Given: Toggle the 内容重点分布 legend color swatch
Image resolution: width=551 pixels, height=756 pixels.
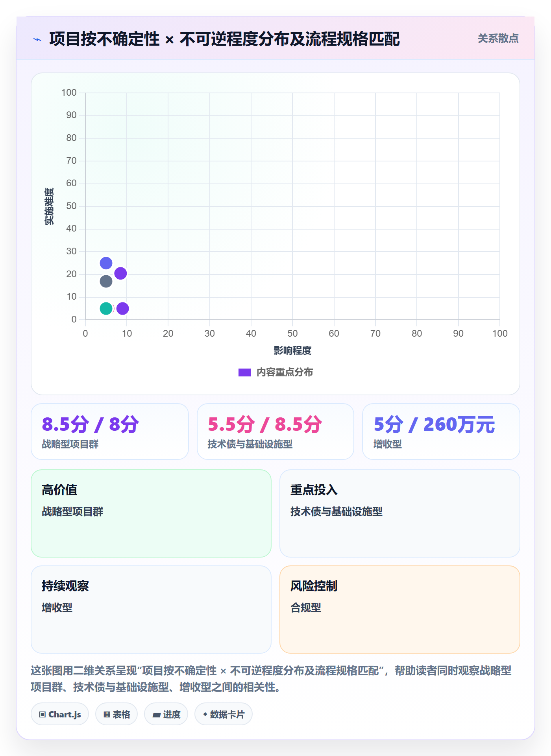Looking at the screenshot, I should (245, 372).
